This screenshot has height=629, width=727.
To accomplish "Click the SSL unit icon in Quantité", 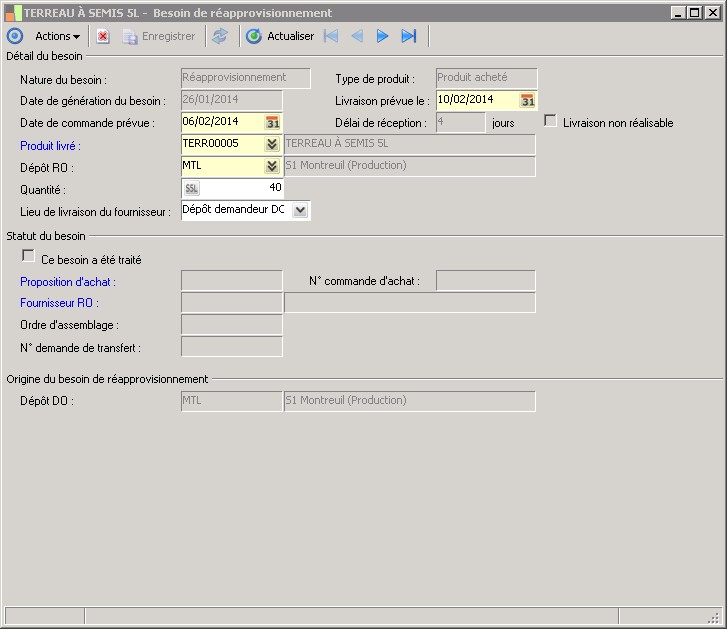I will pyautogui.click(x=192, y=188).
